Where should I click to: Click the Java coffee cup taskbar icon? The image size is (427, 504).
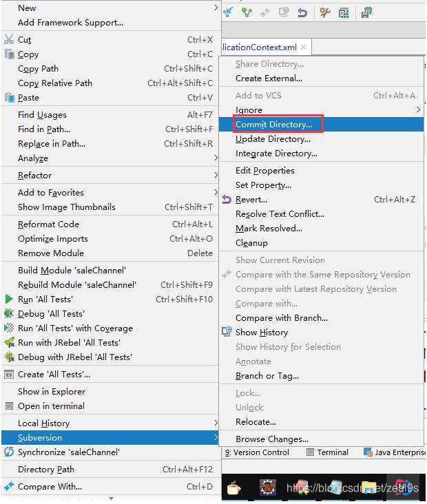233,488
